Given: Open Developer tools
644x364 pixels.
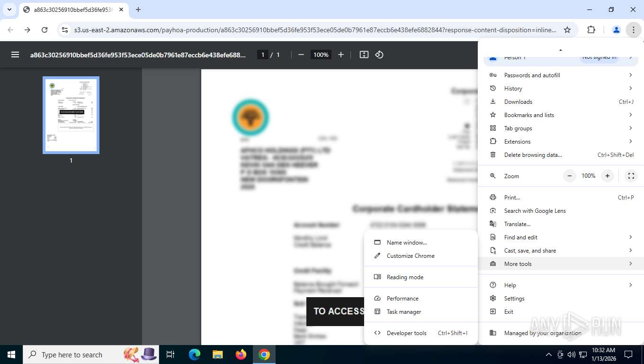Looking at the screenshot, I should (x=421, y=333).
